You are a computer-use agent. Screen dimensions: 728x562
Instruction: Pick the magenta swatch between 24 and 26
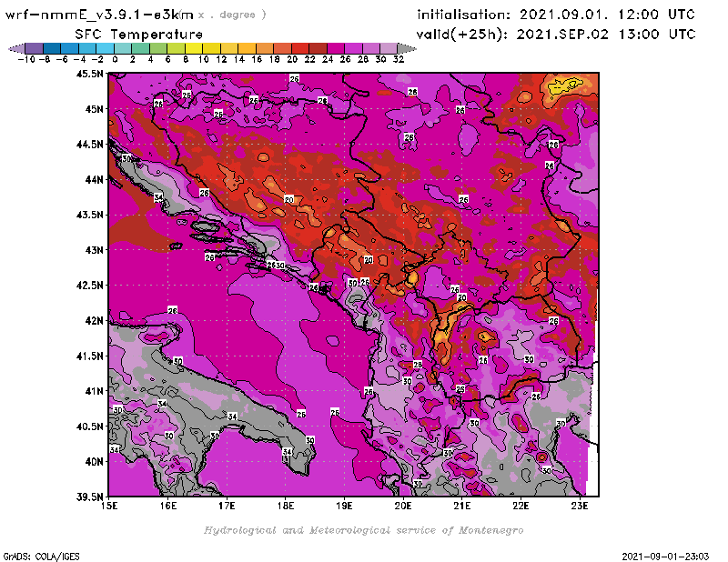[x=335, y=48]
